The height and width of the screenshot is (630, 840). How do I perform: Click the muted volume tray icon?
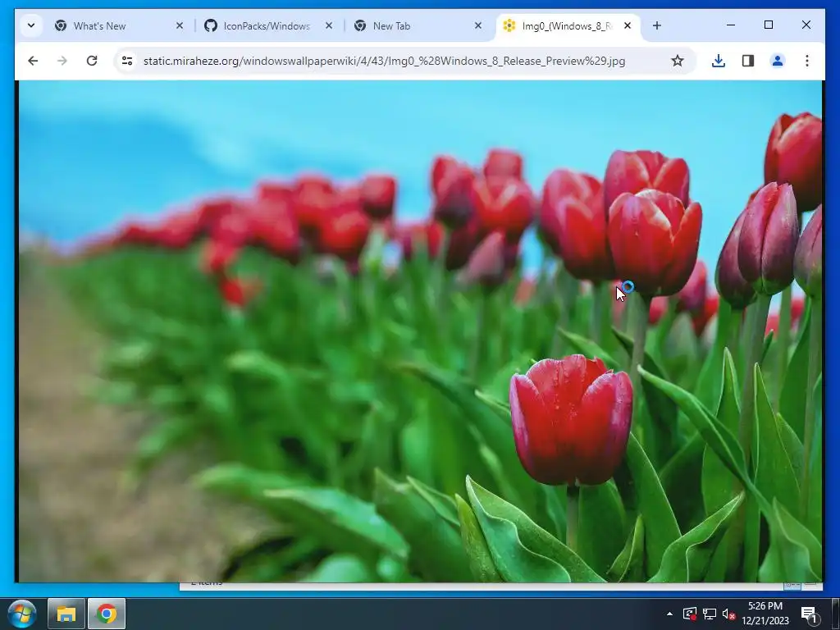click(728, 614)
